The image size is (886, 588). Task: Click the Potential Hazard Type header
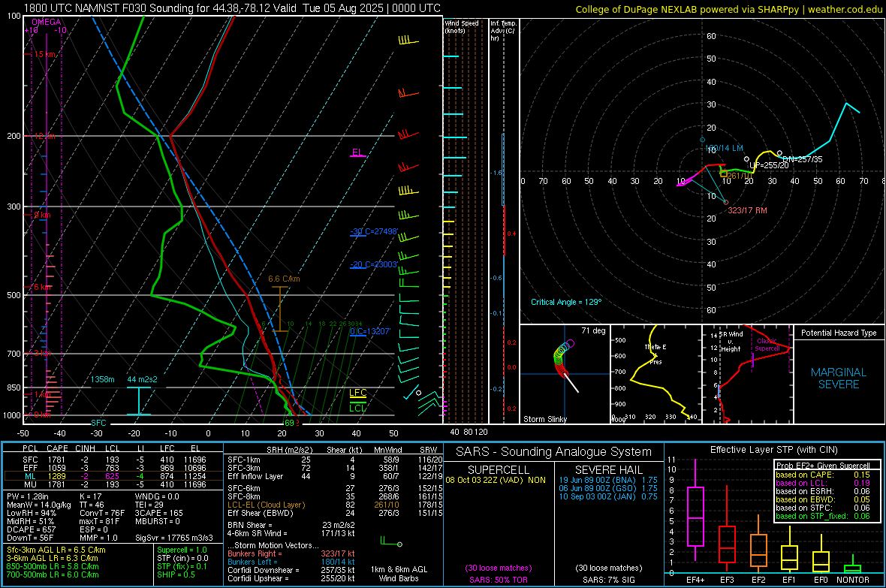pyautogui.click(x=839, y=333)
